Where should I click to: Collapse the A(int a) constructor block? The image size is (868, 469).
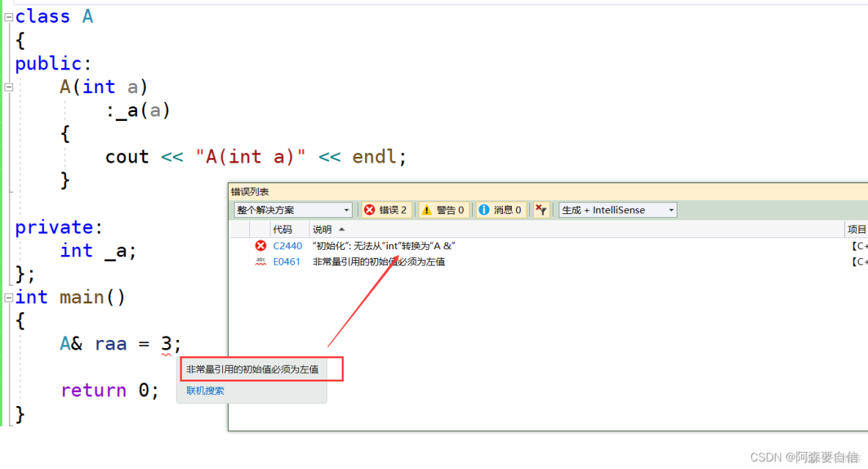coord(8,86)
